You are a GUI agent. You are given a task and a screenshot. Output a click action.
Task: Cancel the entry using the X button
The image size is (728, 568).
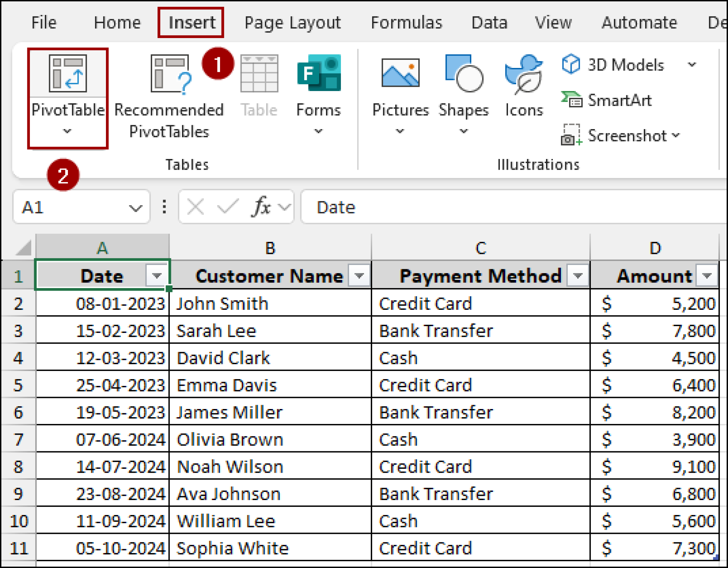(x=196, y=206)
